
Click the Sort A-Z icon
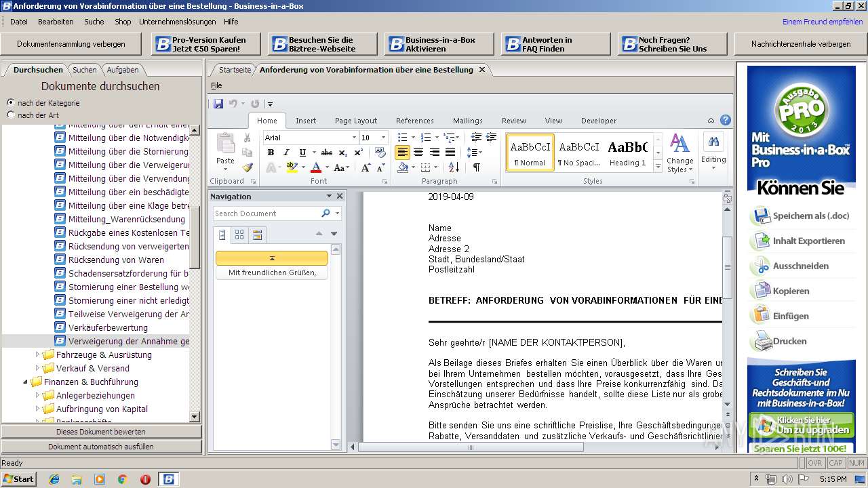click(x=454, y=167)
